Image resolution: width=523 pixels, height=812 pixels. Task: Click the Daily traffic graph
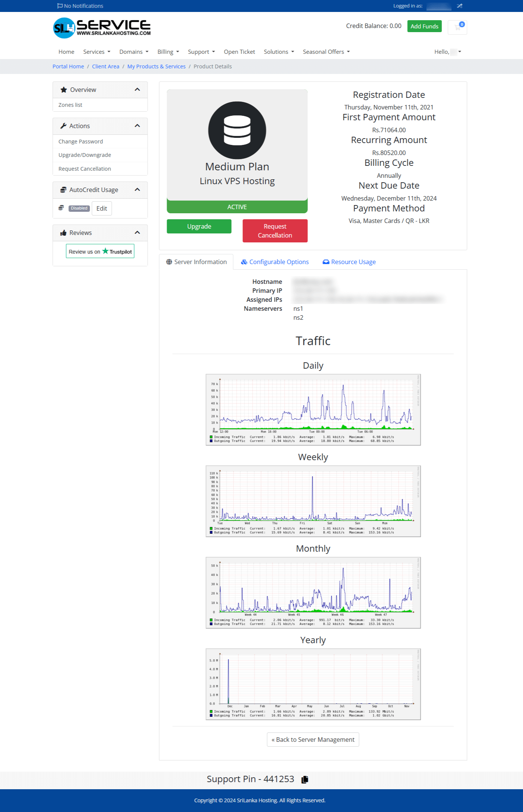[x=313, y=410]
